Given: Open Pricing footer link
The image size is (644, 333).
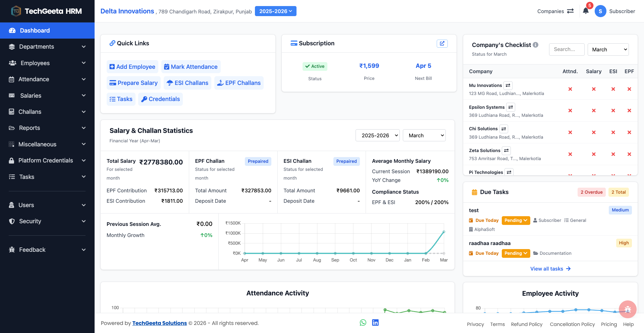Looking at the screenshot, I should 609,324.
